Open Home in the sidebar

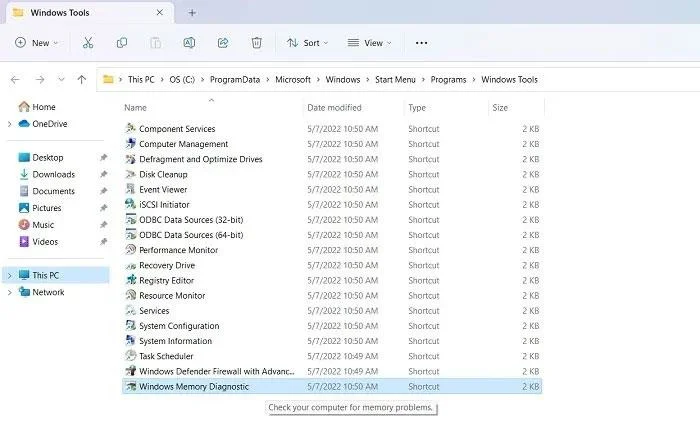point(37,107)
